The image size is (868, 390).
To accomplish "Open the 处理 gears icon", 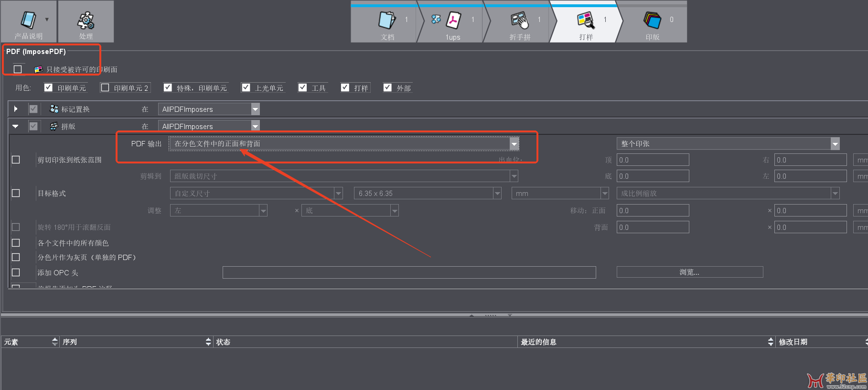I will pyautogui.click(x=86, y=21).
